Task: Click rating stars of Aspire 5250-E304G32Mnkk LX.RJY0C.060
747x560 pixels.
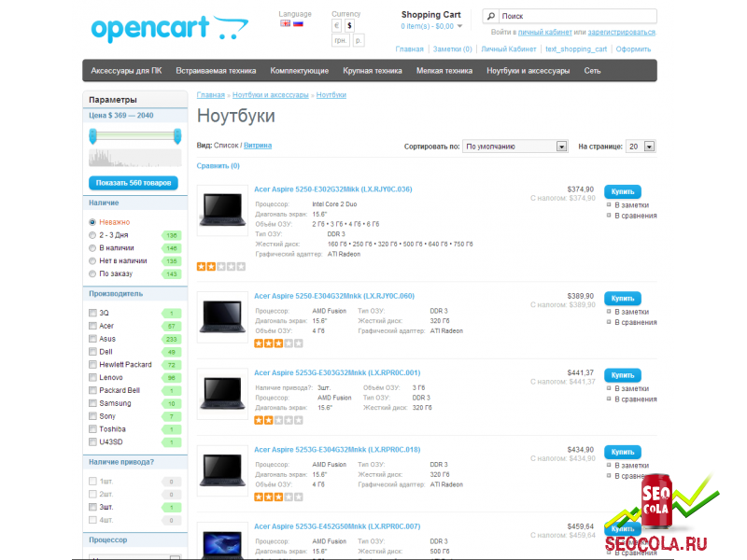Action: pyautogui.click(x=278, y=343)
